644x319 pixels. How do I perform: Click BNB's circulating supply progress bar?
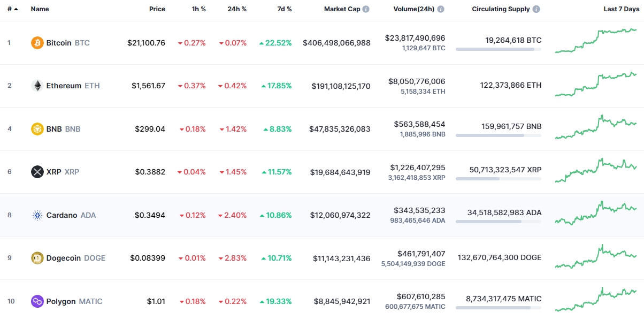[x=499, y=135]
